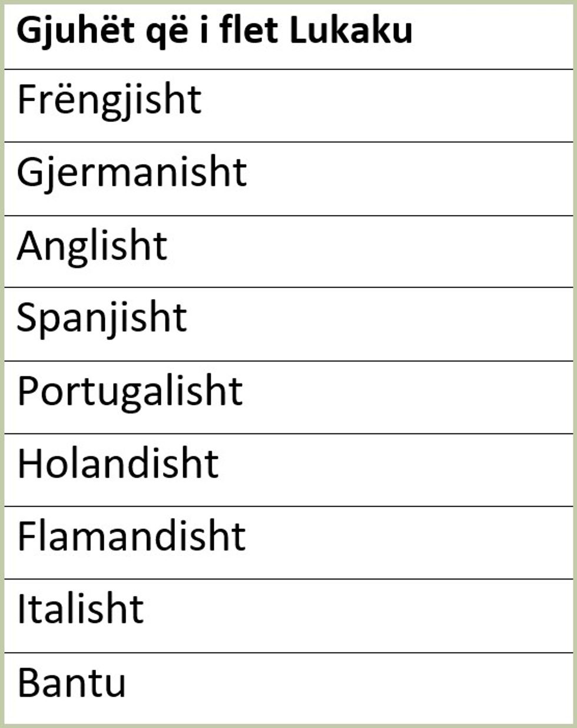Click the Bantu row text

coord(72,683)
